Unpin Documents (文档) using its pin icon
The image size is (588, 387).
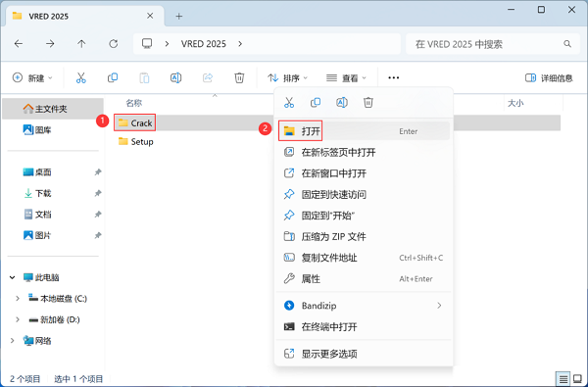[98, 215]
